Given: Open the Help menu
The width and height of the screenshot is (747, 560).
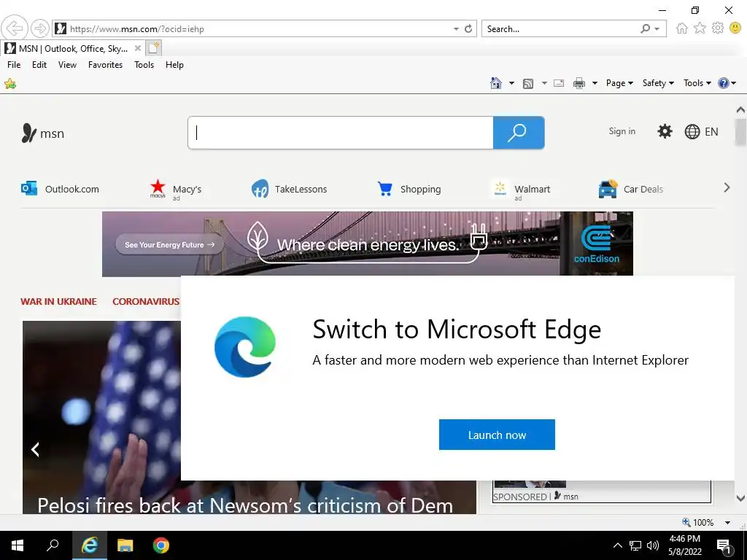Looking at the screenshot, I should pos(174,65).
